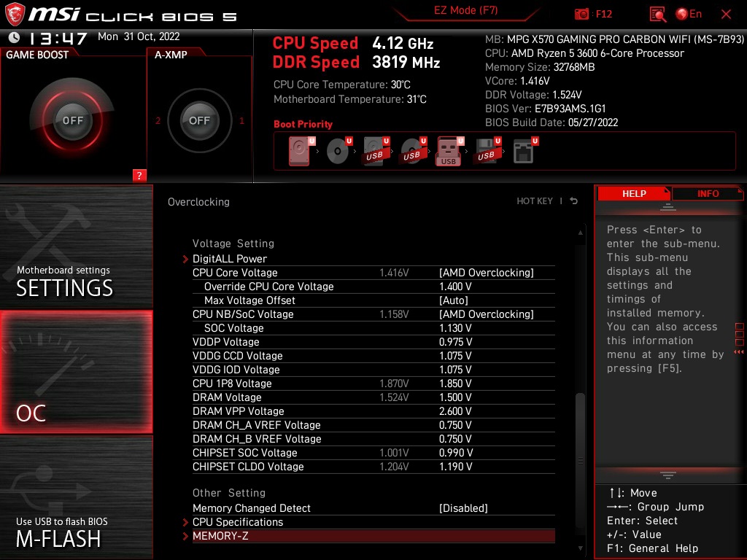
Task: Open the INFO tab
Action: [x=708, y=194]
